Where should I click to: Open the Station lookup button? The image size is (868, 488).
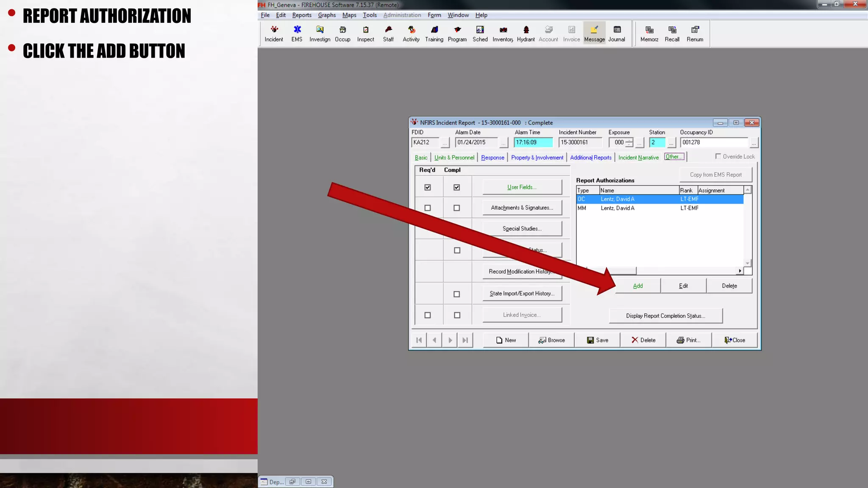click(x=671, y=143)
